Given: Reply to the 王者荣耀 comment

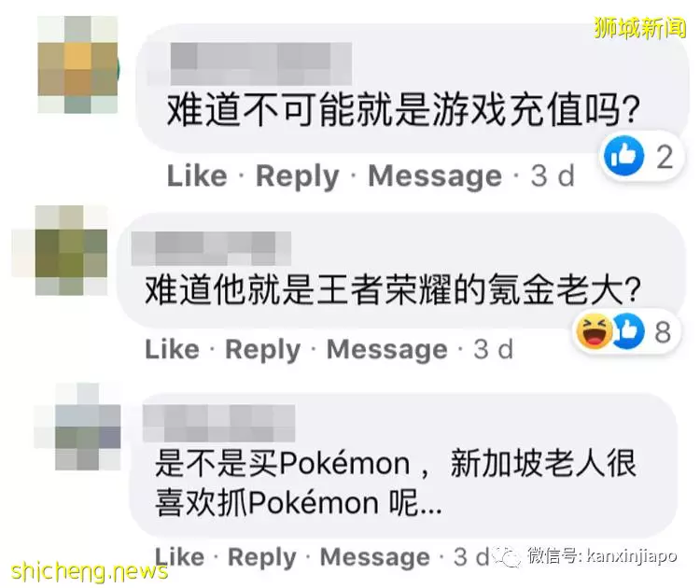Looking at the screenshot, I should tap(263, 349).
